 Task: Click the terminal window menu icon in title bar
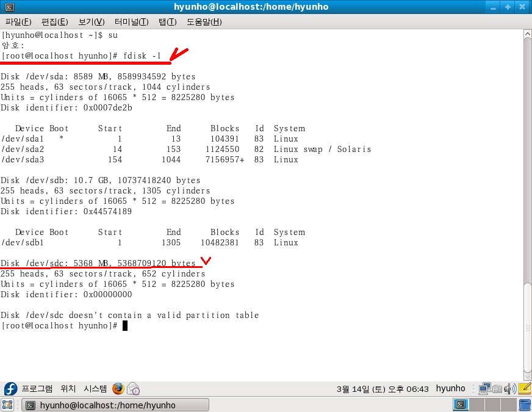10,7
